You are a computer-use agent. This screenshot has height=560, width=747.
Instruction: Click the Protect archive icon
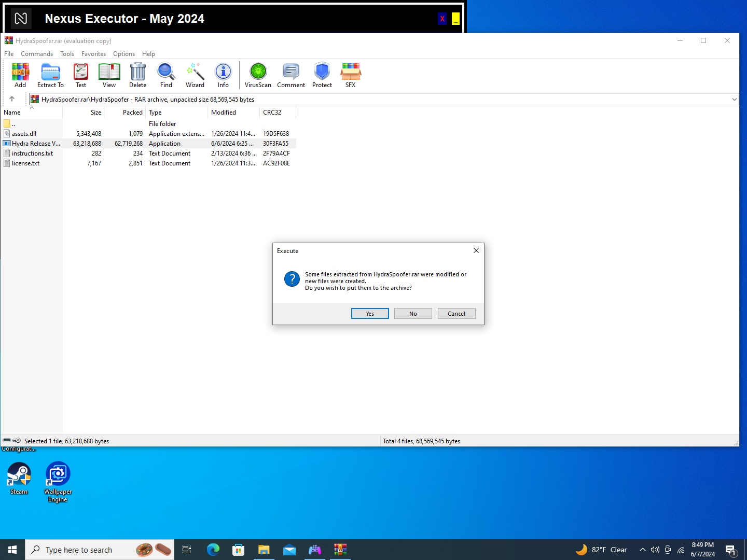pos(322,75)
